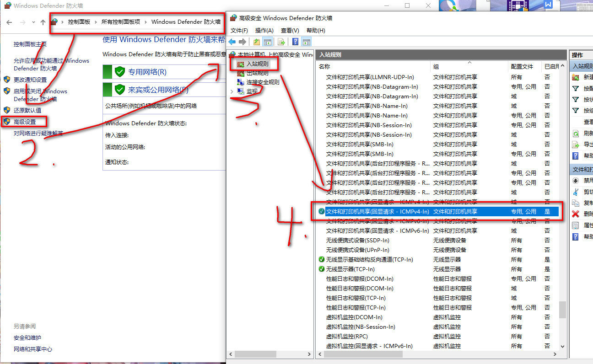Click the up arrow in Control Panel navigation
Image resolution: width=593 pixels, height=364 pixels.
[x=43, y=22]
